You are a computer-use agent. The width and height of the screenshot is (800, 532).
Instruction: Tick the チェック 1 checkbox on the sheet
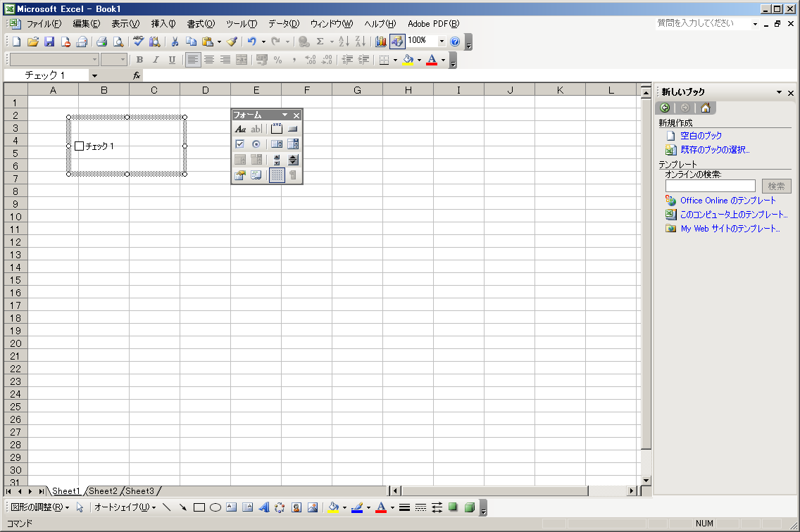(x=79, y=146)
